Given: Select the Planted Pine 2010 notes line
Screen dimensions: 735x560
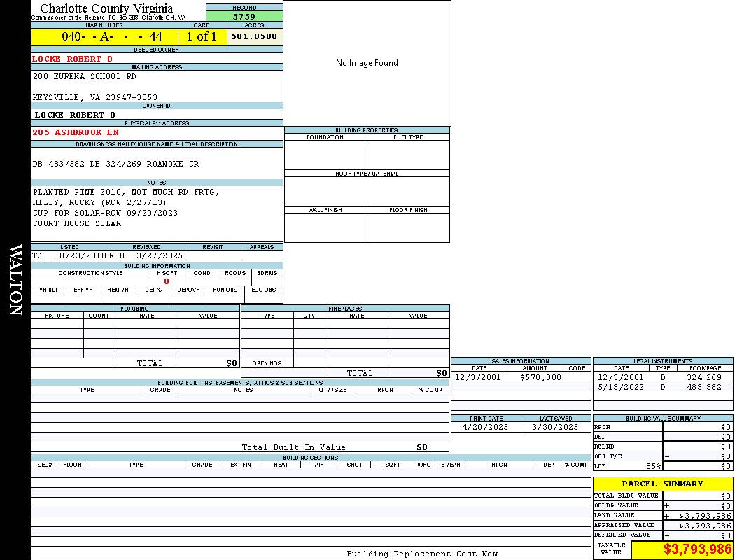Looking at the screenshot, I should click(x=126, y=192).
